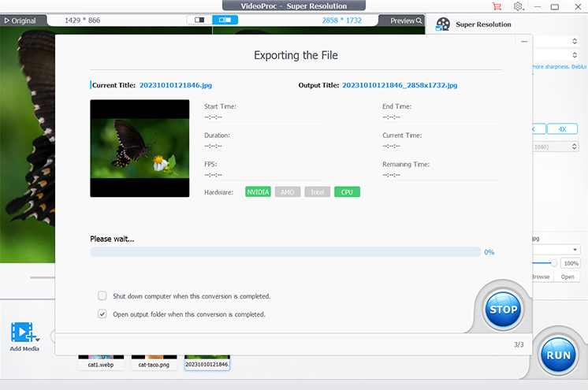Click the 'more sharpness. Deblur' description text
Viewport: 588px width, 390px height.
coord(560,67)
